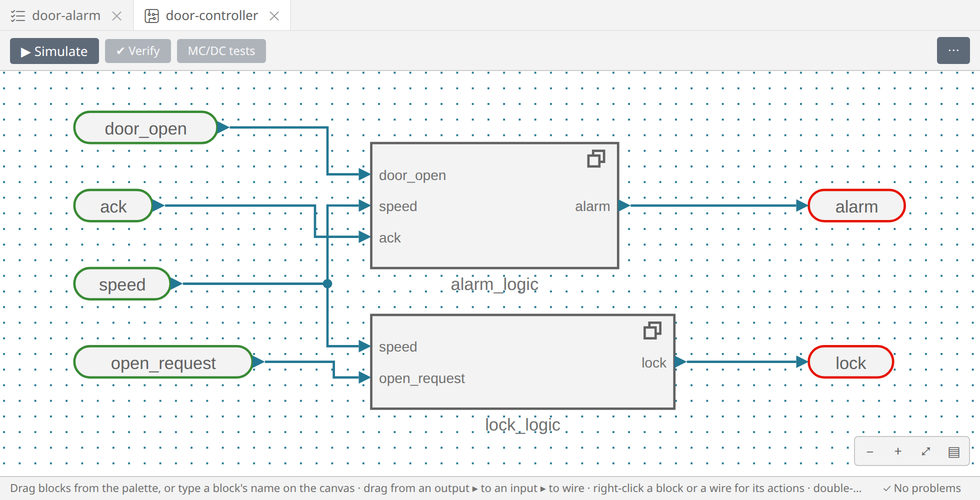Close the door-alarm tab
This screenshot has width=980, height=500.
[x=117, y=16]
